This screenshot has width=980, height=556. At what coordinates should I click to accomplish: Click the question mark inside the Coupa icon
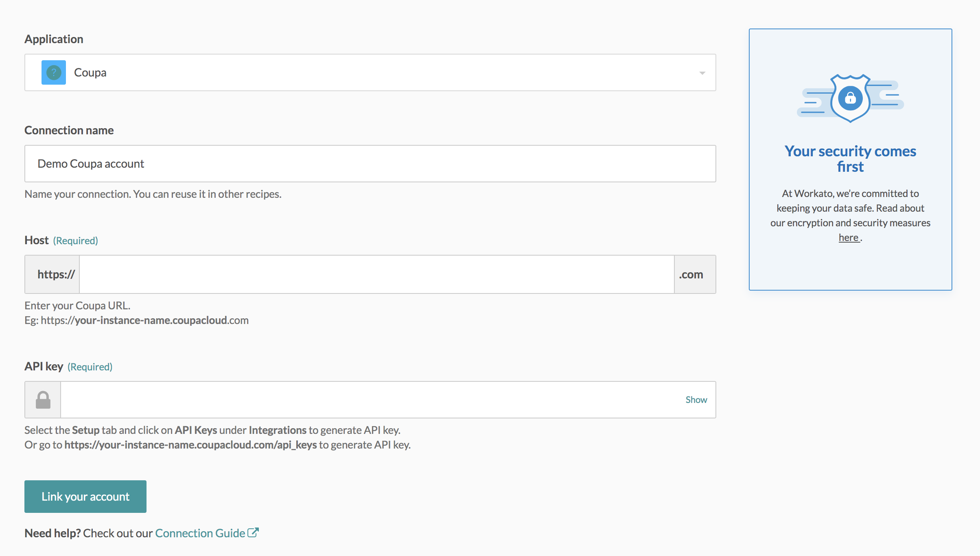53,72
